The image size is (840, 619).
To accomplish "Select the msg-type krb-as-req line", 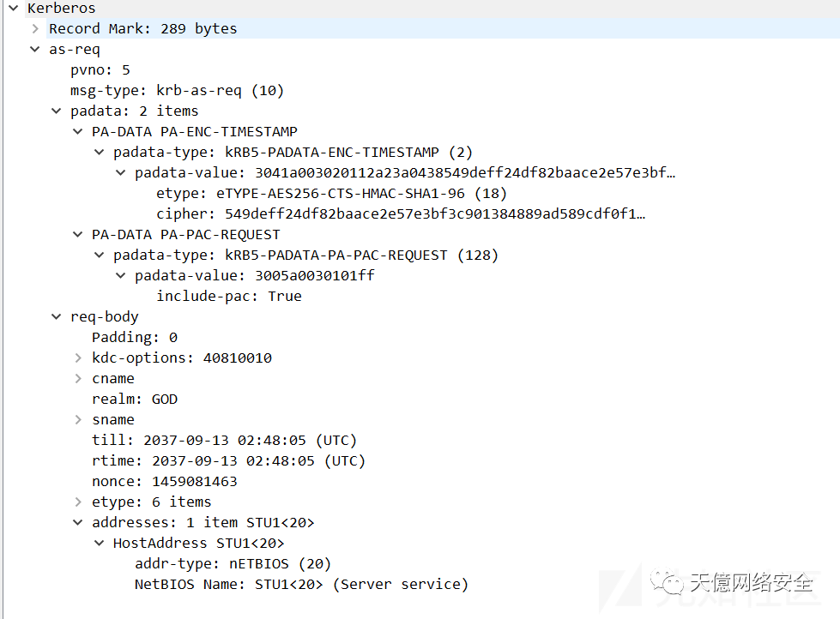I will 177,90.
